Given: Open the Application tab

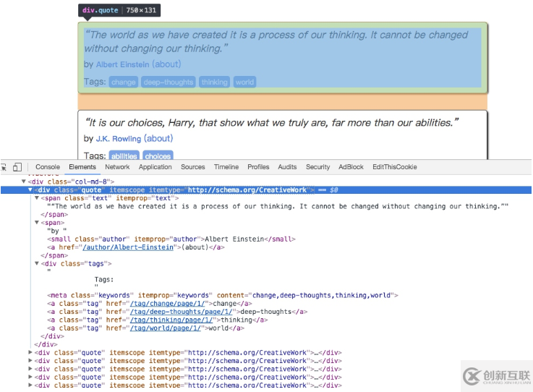Looking at the screenshot, I should point(155,167).
